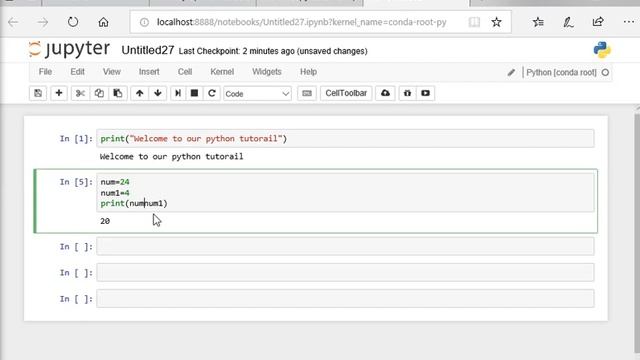Move the selected cell up
This screenshot has height=360, width=640.
coord(140,93)
